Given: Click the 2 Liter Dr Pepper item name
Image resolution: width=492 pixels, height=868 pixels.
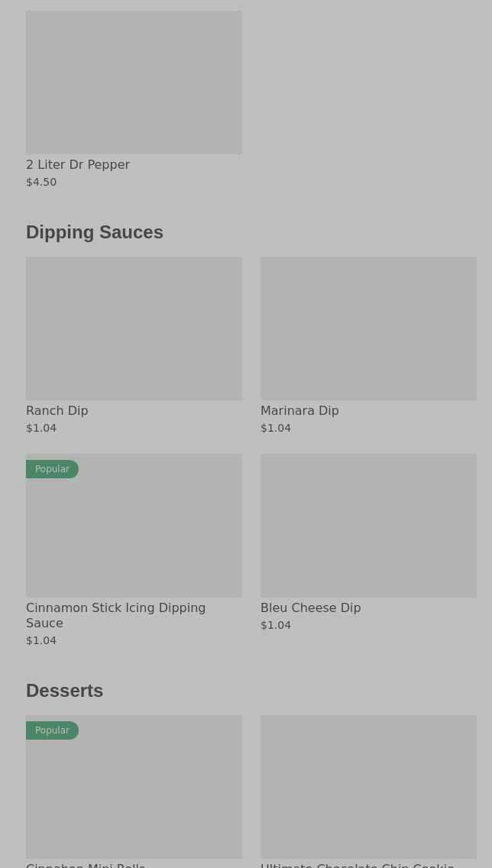Looking at the screenshot, I should tap(78, 164).
